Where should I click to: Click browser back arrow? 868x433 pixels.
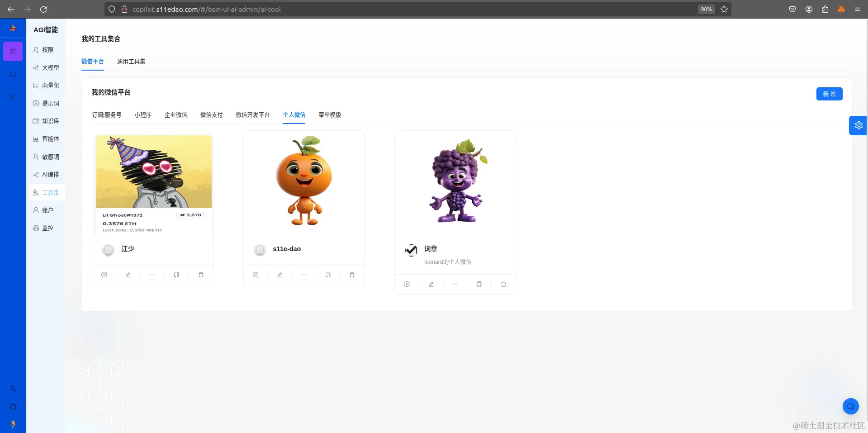pyautogui.click(x=11, y=9)
